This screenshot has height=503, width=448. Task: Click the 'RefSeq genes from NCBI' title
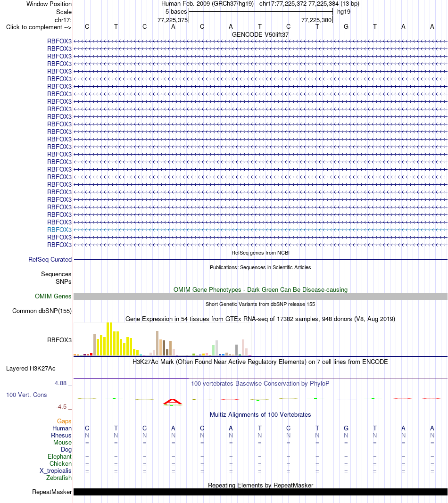click(260, 253)
